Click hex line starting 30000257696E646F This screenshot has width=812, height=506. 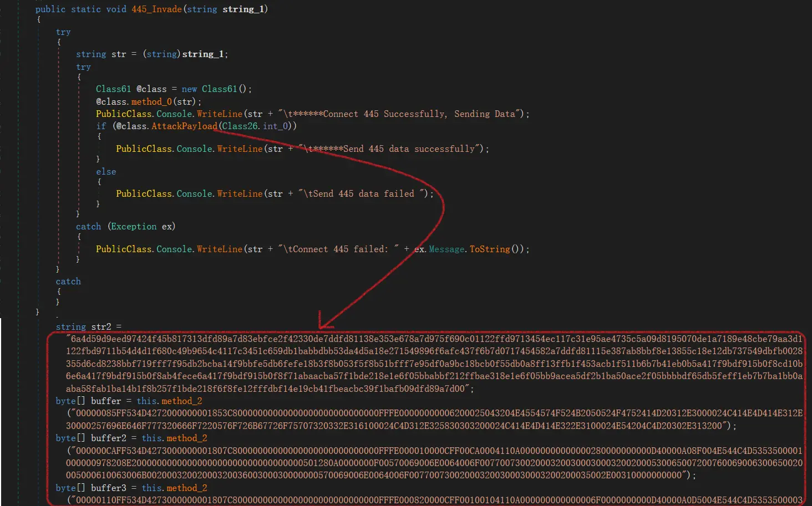coord(402,426)
